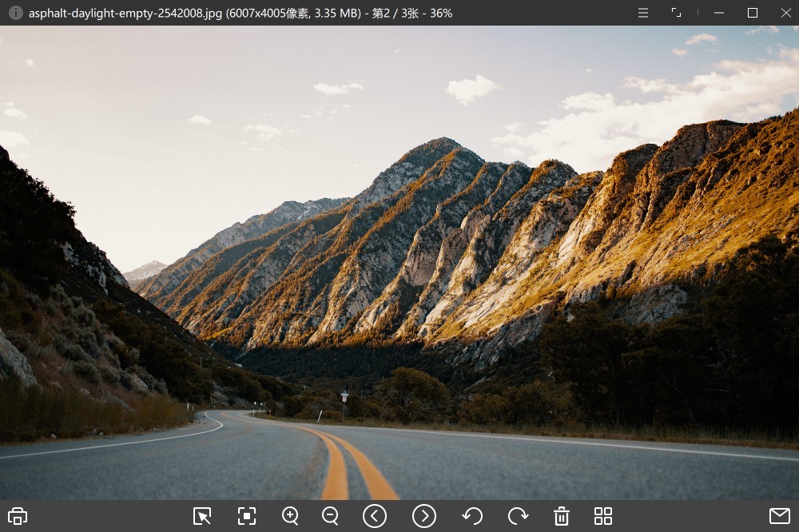The width and height of the screenshot is (799, 532).
Task: Enter fullscreen mode using title bar icon
Action: (676, 13)
